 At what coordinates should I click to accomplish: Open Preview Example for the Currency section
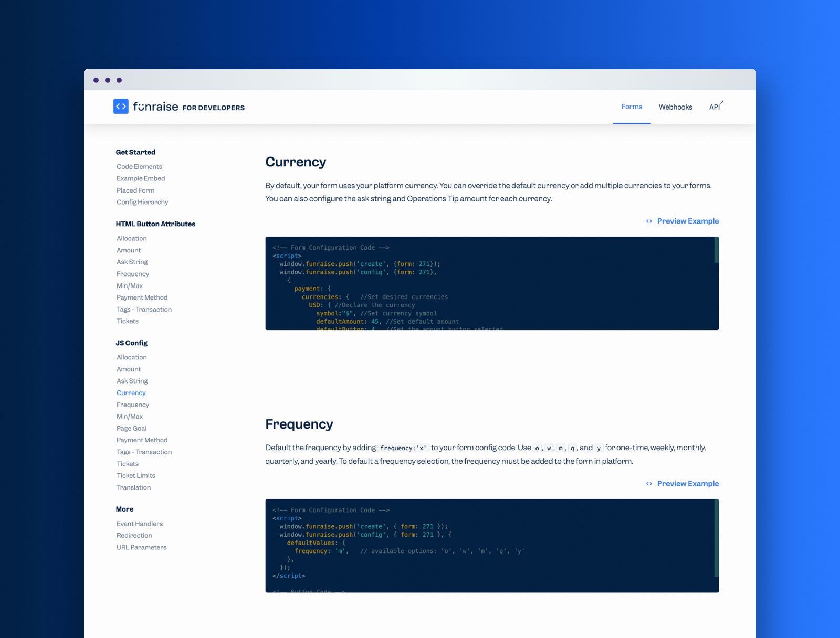(688, 221)
